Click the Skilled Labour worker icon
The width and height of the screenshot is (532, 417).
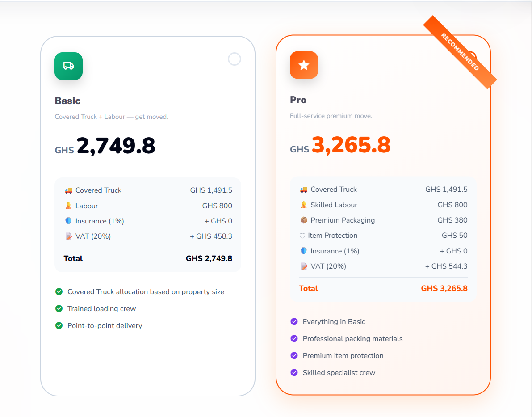point(304,205)
